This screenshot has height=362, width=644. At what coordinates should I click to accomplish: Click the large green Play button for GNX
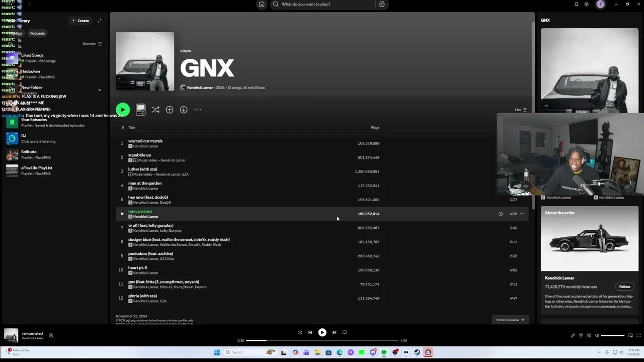[123, 110]
